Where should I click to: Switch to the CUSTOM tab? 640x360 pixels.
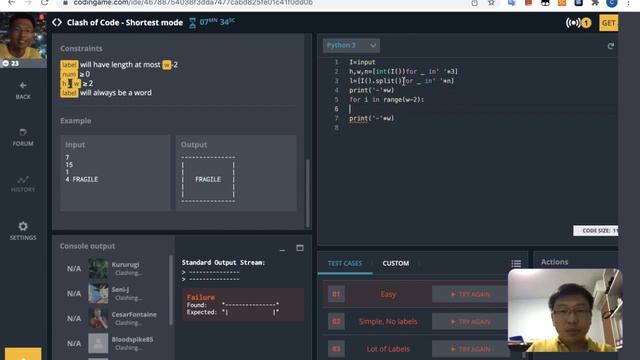click(x=396, y=263)
